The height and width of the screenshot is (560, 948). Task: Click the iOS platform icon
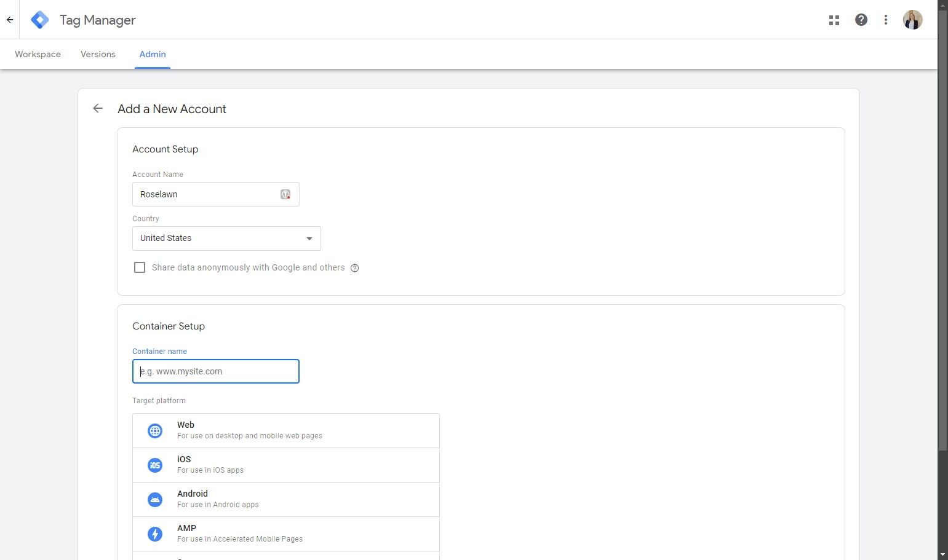click(x=155, y=465)
